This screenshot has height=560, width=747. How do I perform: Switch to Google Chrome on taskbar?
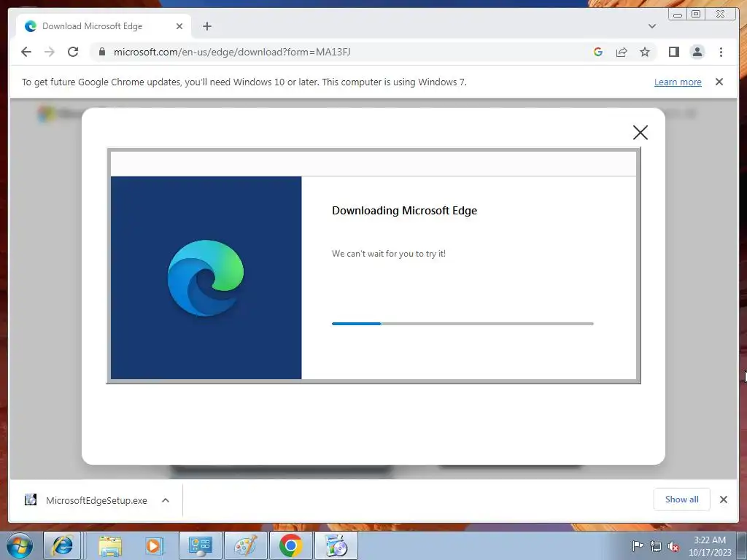290,545
